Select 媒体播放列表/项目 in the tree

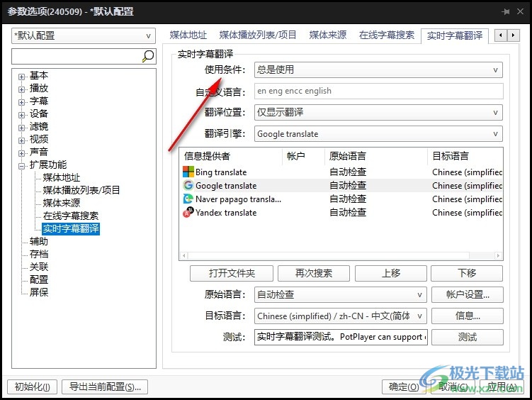point(81,190)
